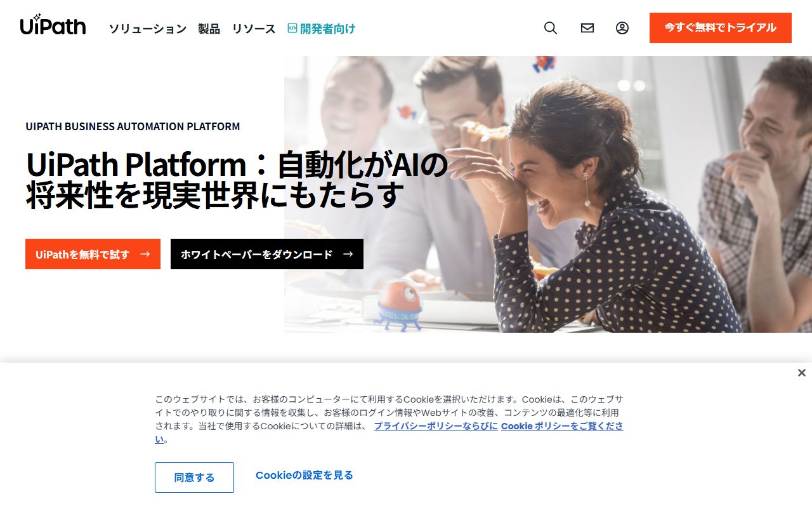
Task: Close the cookie banner with X
Action: pos(801,373)
